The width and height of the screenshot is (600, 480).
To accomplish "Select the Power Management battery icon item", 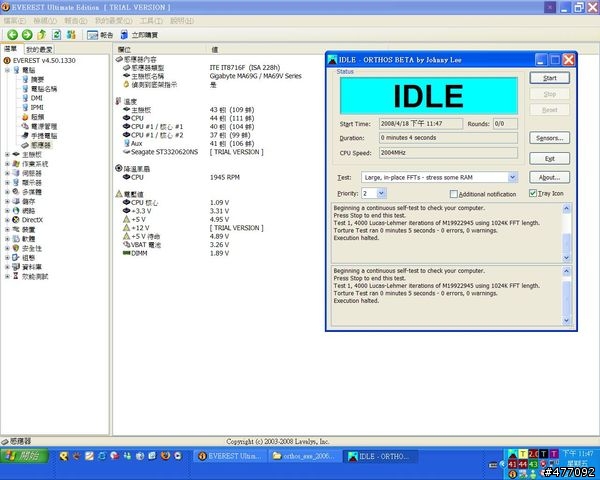I will (25, 126).
